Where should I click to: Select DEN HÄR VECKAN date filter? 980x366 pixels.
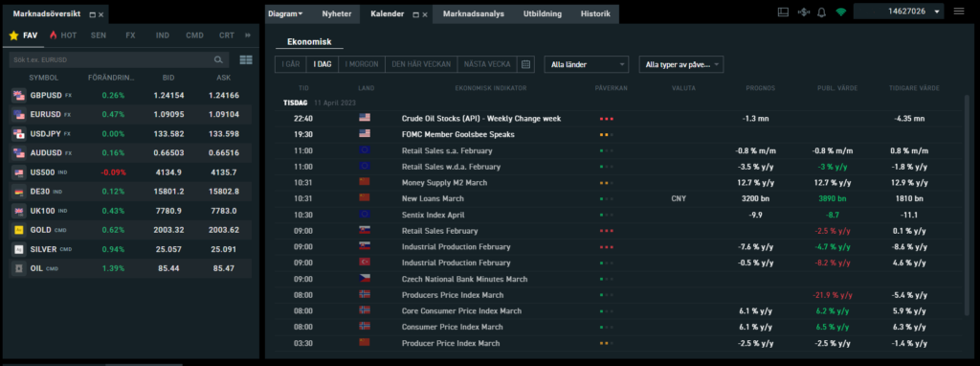421,64
